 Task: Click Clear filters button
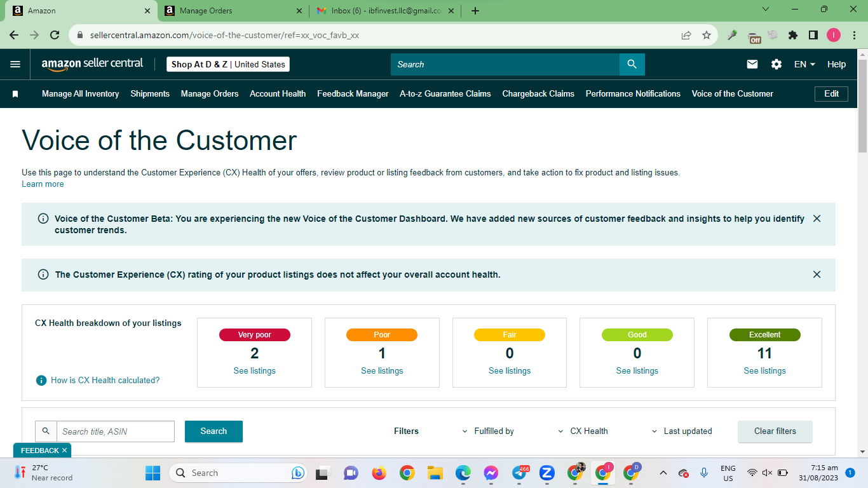click(x=775, y=431)
